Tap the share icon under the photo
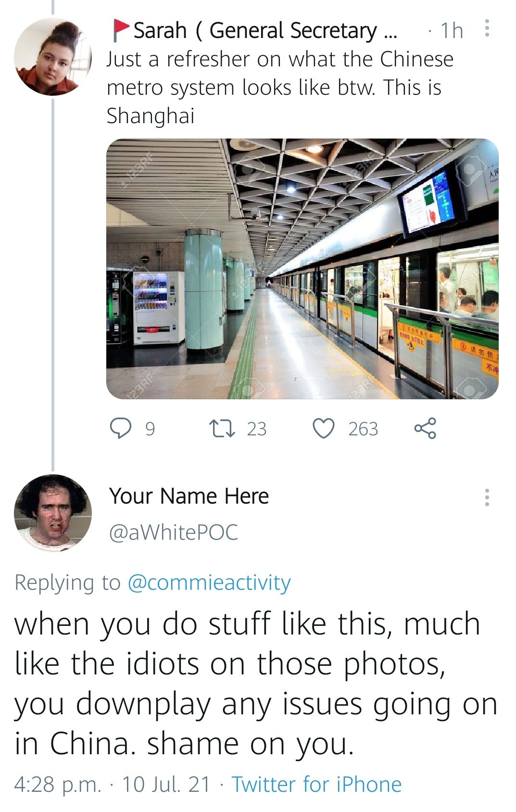Screen dimensions: 516x812 (425, 428)
